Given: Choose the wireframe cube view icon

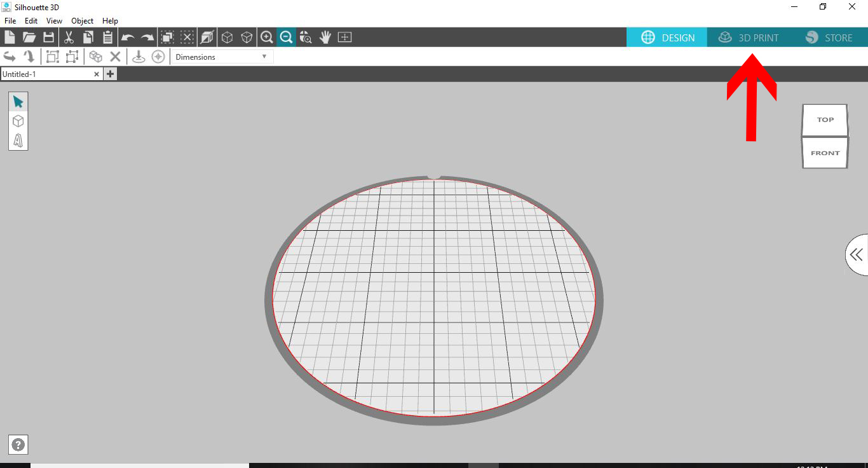Looking at the screenshot, I should (x=227, y=37).
